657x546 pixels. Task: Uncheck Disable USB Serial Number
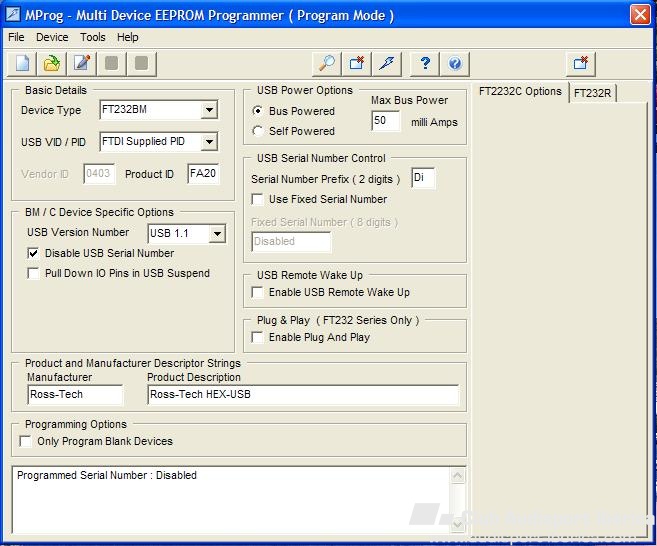[33, 253]
